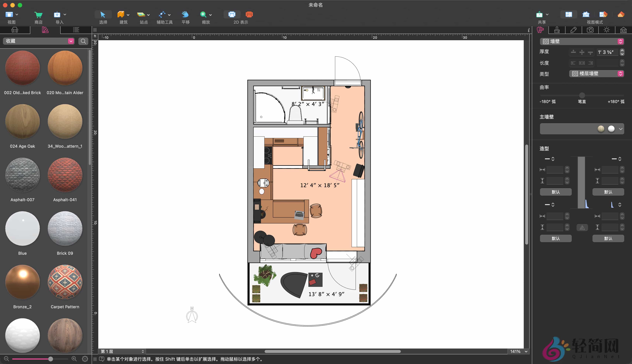
Task: Click the upper left 默认 button
Action: tap(555, 192)
